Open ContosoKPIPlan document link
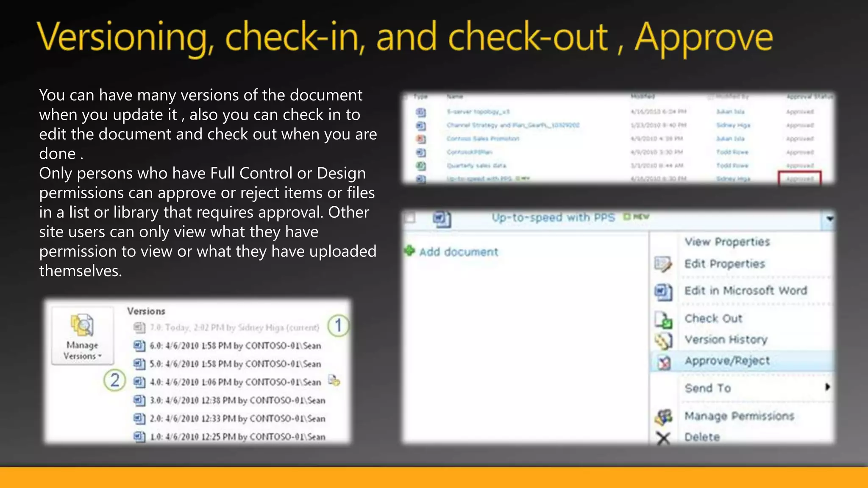Screen dimensions: 868x488 [x=469, y=152]
